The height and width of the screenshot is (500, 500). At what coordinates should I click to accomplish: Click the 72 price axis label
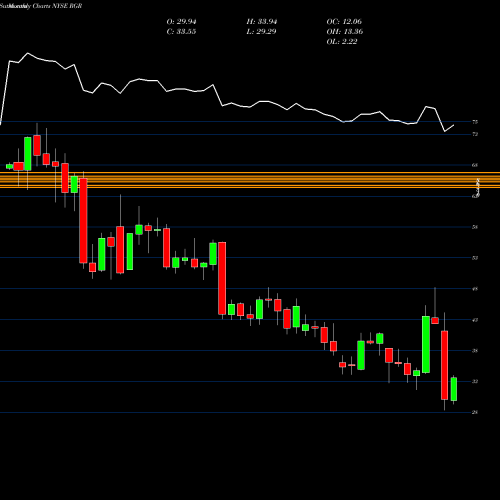(x=475, y=134)
